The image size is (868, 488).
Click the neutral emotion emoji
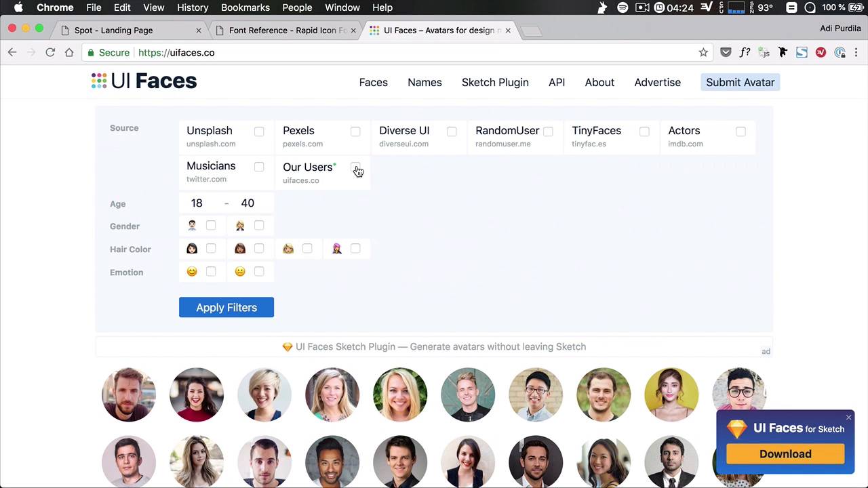pyautogui.click(x=240, y=272)
